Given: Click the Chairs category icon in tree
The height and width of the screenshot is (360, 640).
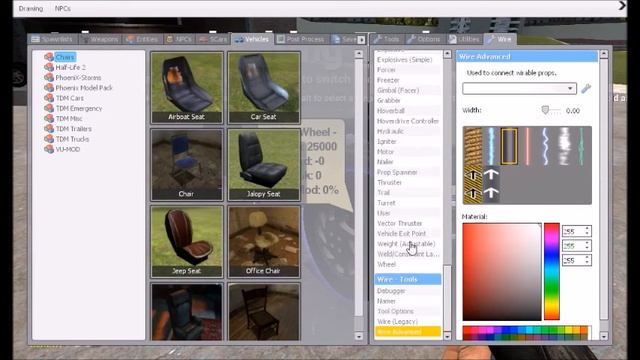Looking at the screenshot, I should click(x=49, y=57).
